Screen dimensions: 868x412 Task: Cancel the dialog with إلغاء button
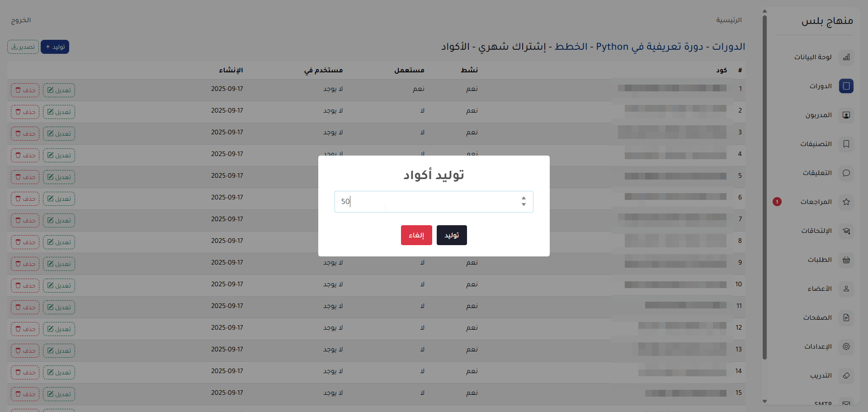click(x=416, y=235)
